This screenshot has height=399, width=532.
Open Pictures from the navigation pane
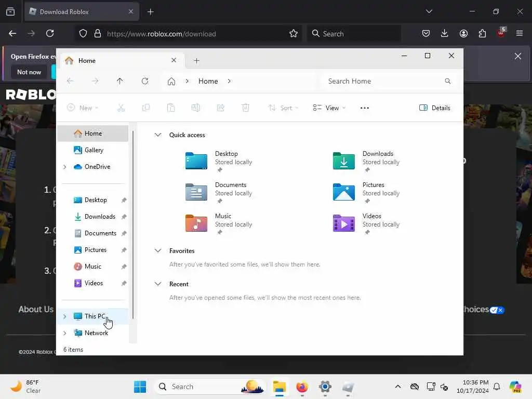[93, 250]
